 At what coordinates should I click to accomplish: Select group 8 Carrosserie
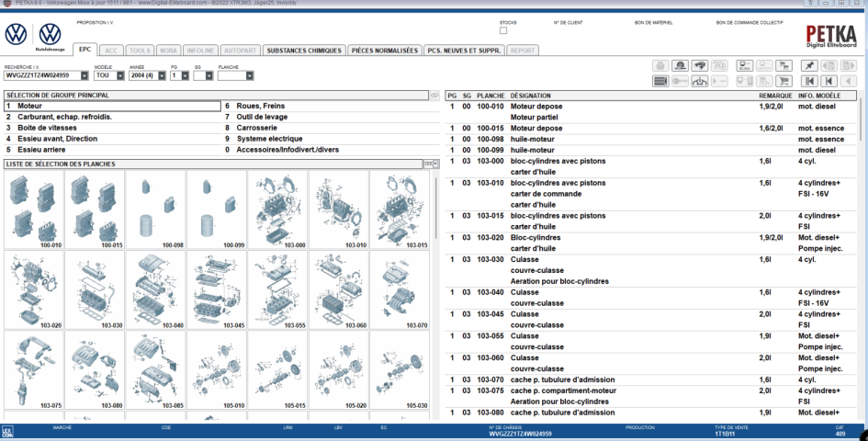[331, 128]
